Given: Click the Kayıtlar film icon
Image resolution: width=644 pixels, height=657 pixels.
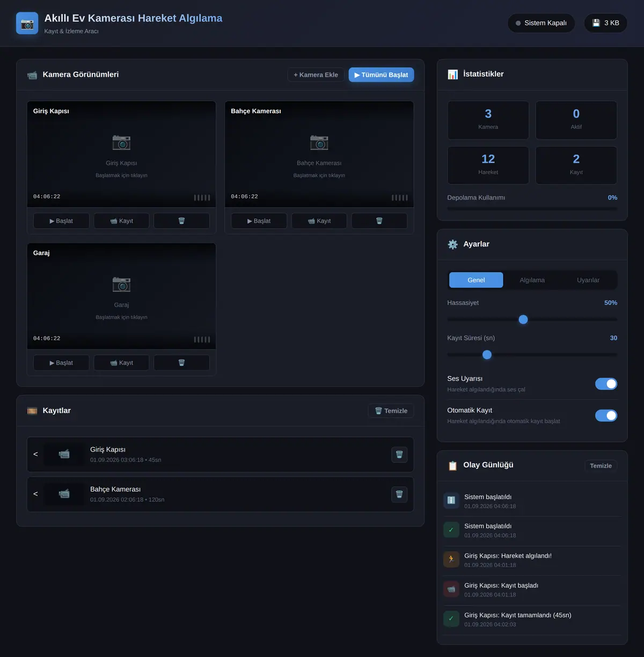Looking at the screenshot, I should point(32,411).
